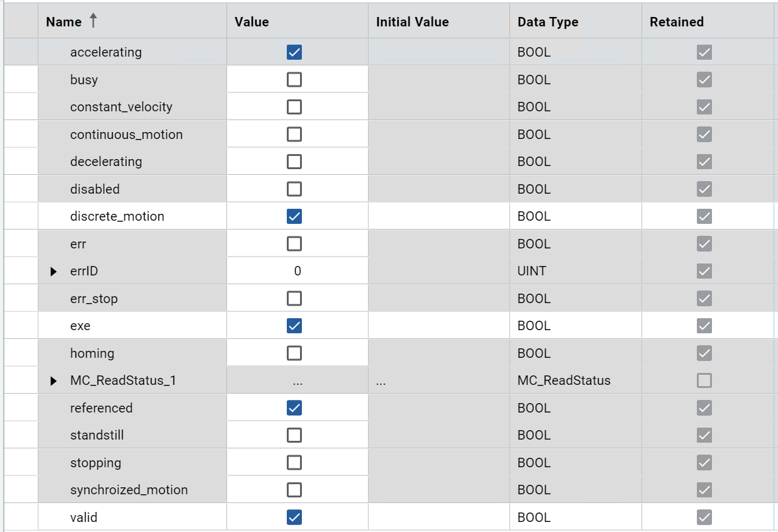
Task: Expand the MC_ReadStatus_1 tree node
Action: (54, 381)
